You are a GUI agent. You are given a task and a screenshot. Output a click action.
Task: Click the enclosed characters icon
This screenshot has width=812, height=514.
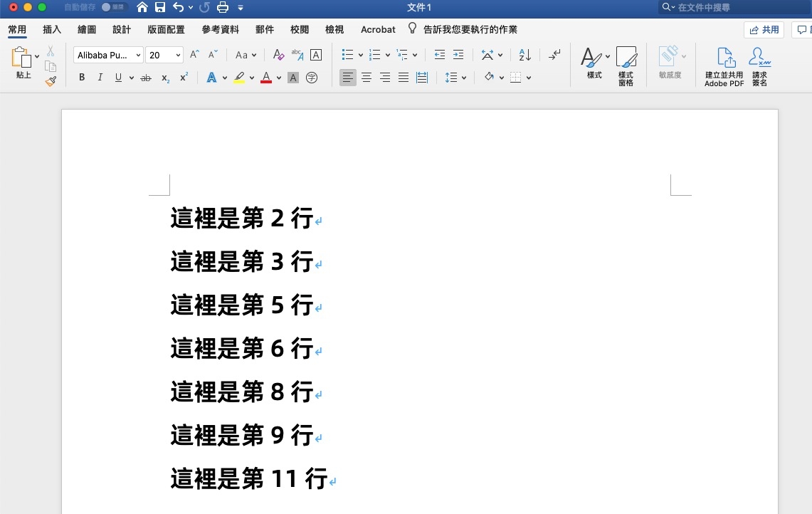pos(312,78)
